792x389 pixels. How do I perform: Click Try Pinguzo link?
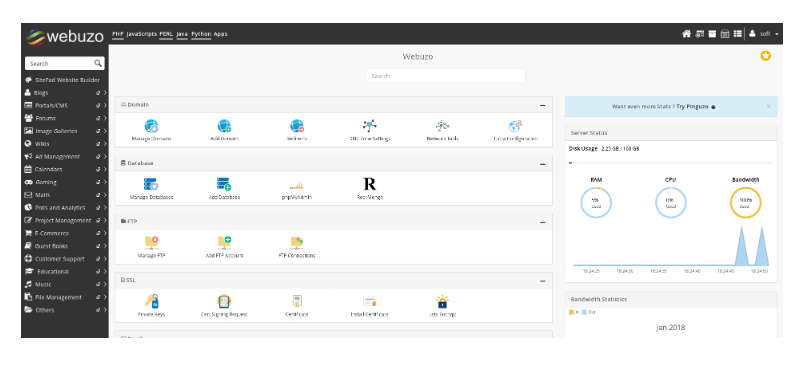tap(693, 107)
